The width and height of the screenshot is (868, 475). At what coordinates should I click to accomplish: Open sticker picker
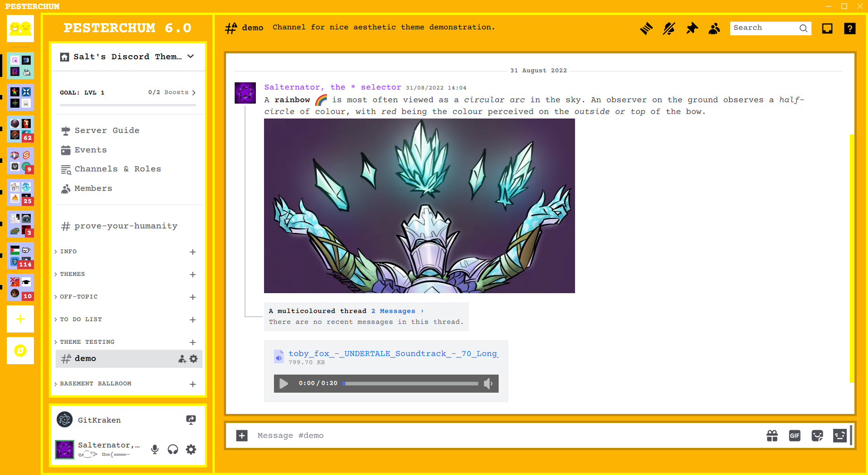pos(817,436)
